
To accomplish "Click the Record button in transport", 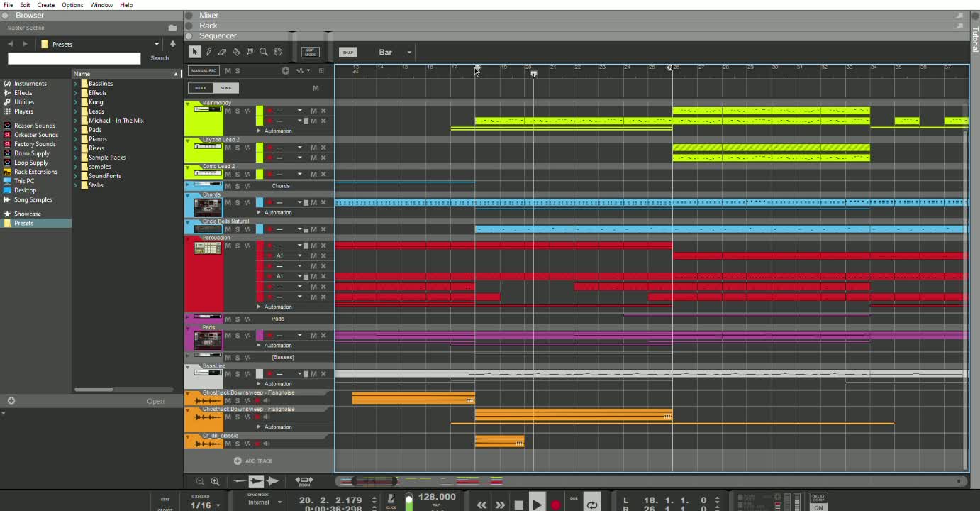I will click(555, 505).
